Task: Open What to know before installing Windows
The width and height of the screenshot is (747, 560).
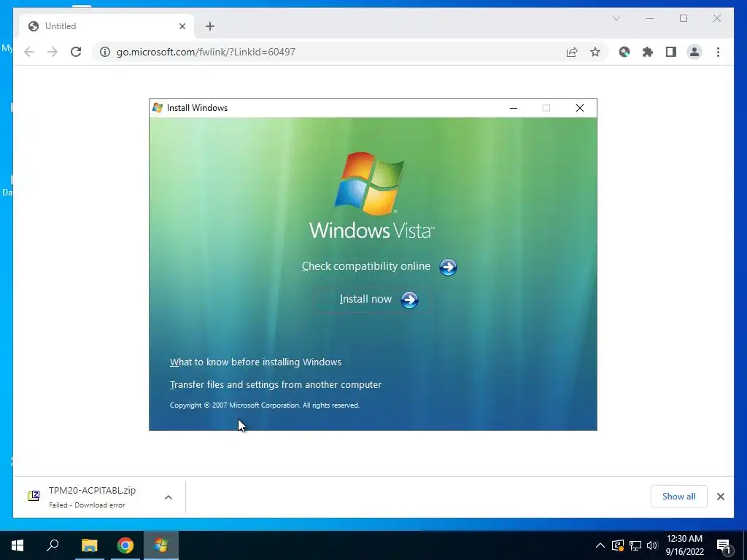Action: 256,362
